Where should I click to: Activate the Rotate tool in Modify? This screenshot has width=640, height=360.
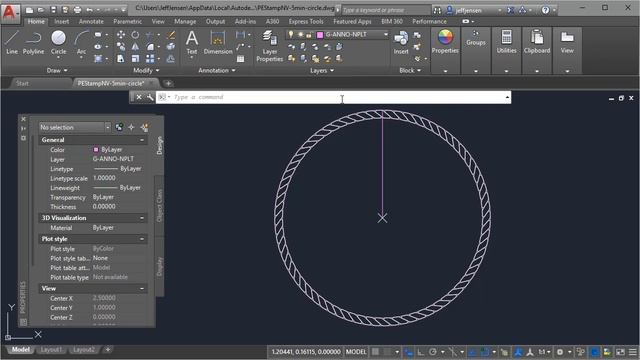tap(135, 35)
